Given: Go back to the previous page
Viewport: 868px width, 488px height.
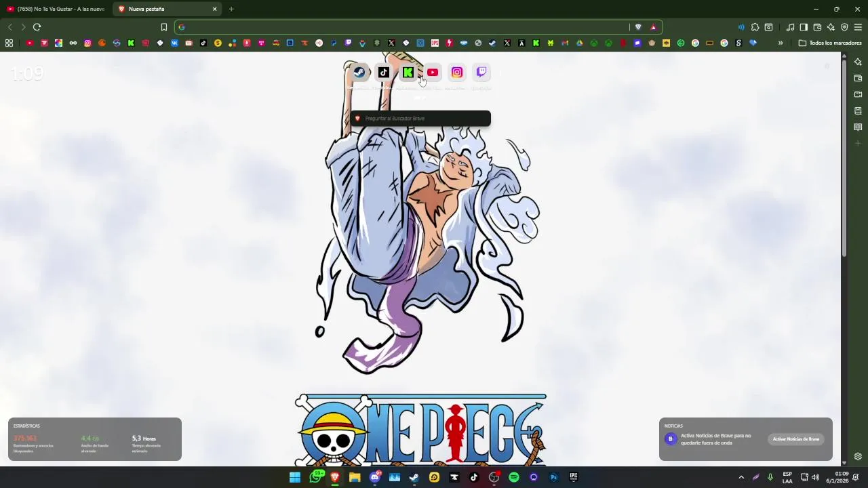Looking at the screenshot, I should tap(9, 27).
